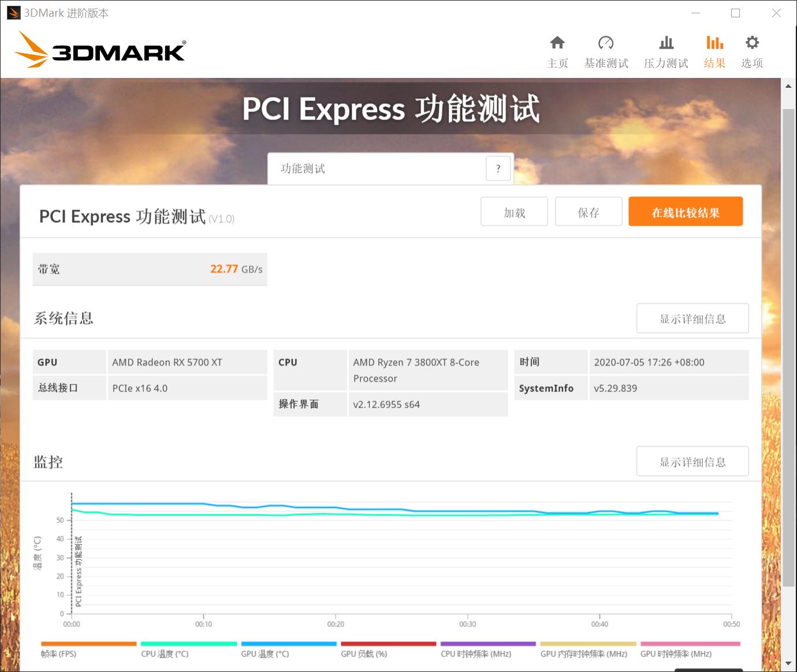This screenshot has width=797, height=672.
Task: Switch to the 主页 tab
Action: (557, 52)
